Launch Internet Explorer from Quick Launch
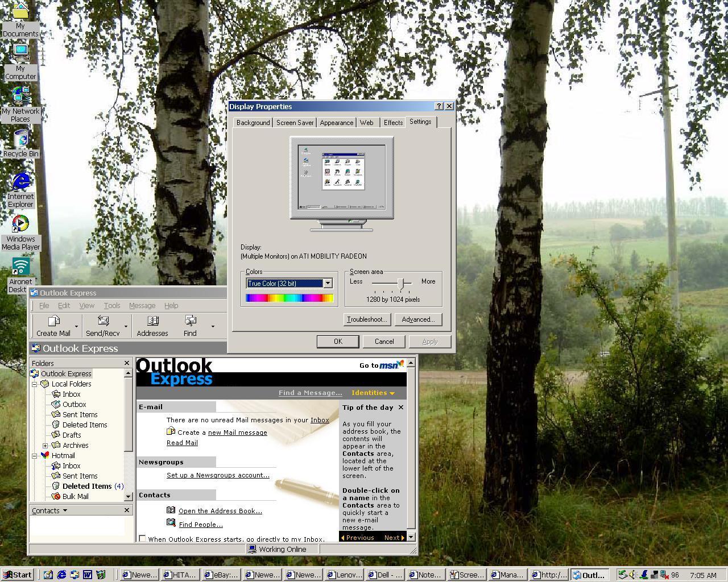Image resolution: width=728 pixels, height=582 pixels. click(x=61, y=575)
